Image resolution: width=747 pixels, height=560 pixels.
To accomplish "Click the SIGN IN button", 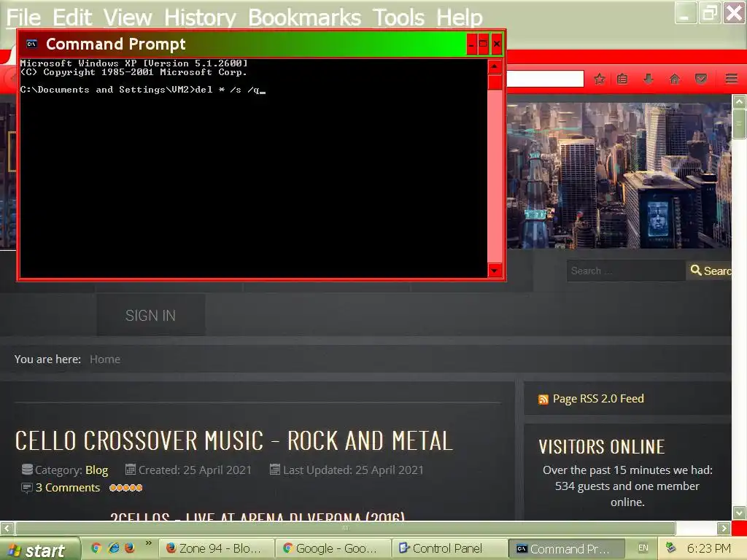I will click(x=150, y=315).
